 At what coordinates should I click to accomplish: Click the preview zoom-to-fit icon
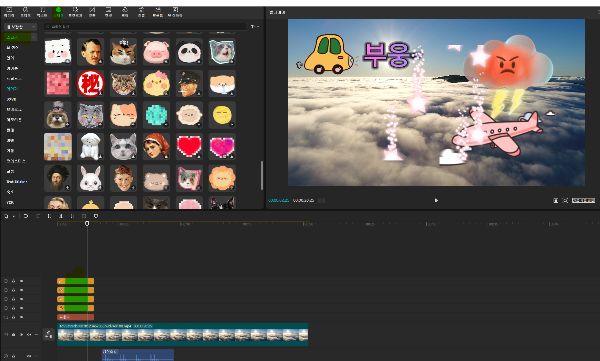pyautogui.click(x=565, y=200)
